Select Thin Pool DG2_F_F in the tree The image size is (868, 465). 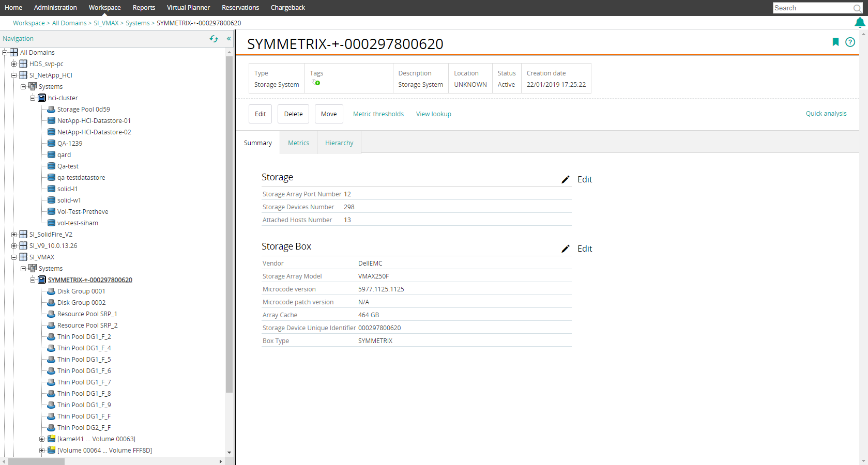84,428
